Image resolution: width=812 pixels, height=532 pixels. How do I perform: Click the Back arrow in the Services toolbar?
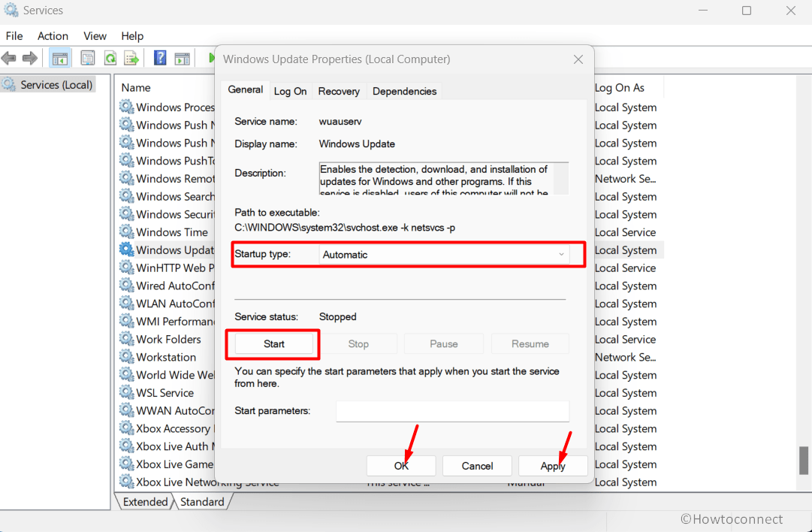(9, 58)
